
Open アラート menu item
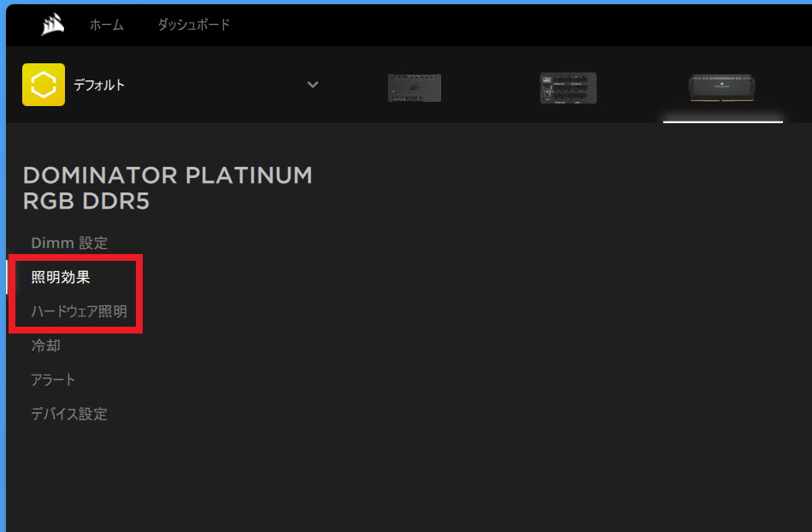click(53, 380)
